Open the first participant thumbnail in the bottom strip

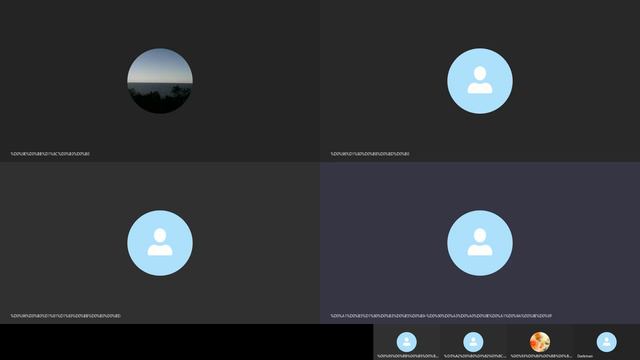[407, 342]
